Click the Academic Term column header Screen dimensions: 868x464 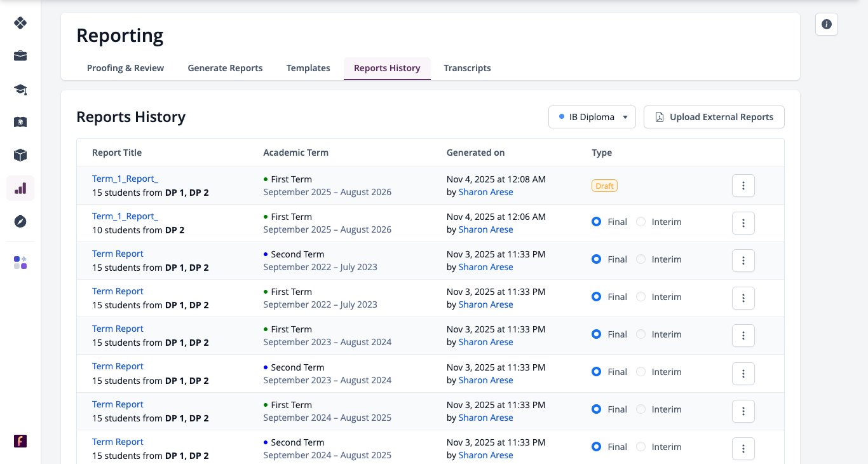pos(295,153)
